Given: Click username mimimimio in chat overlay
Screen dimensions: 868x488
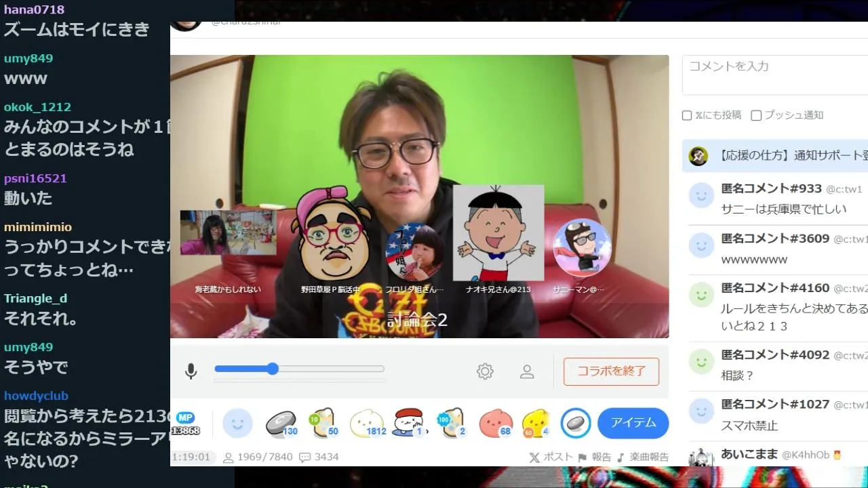Looking at the screenshot, I should coord(37,227).
